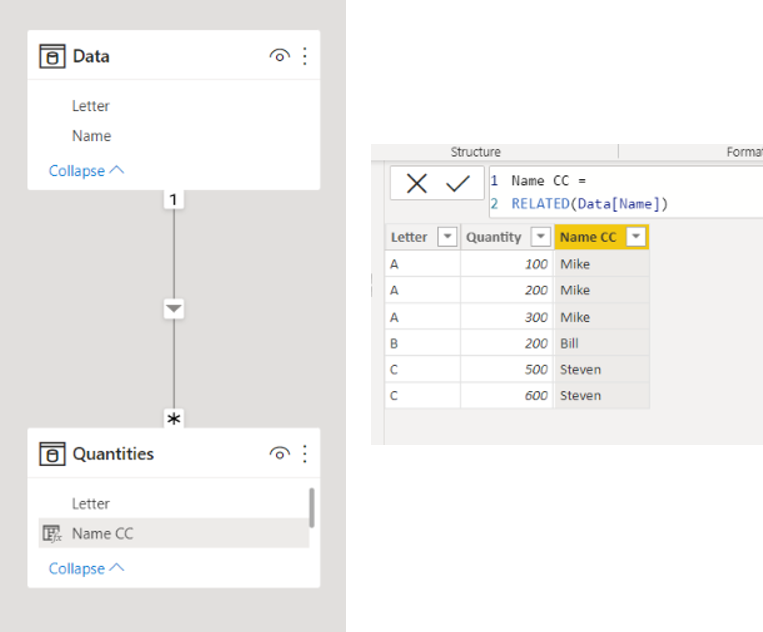Select the Name CC column header

pyautogui.click(x=588, y=237)
